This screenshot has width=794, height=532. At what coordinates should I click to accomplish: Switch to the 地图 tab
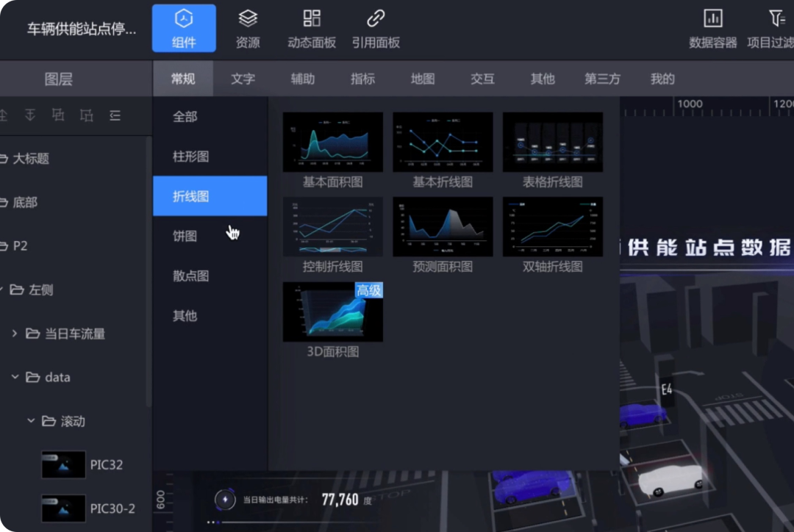(x=423, y=79)
